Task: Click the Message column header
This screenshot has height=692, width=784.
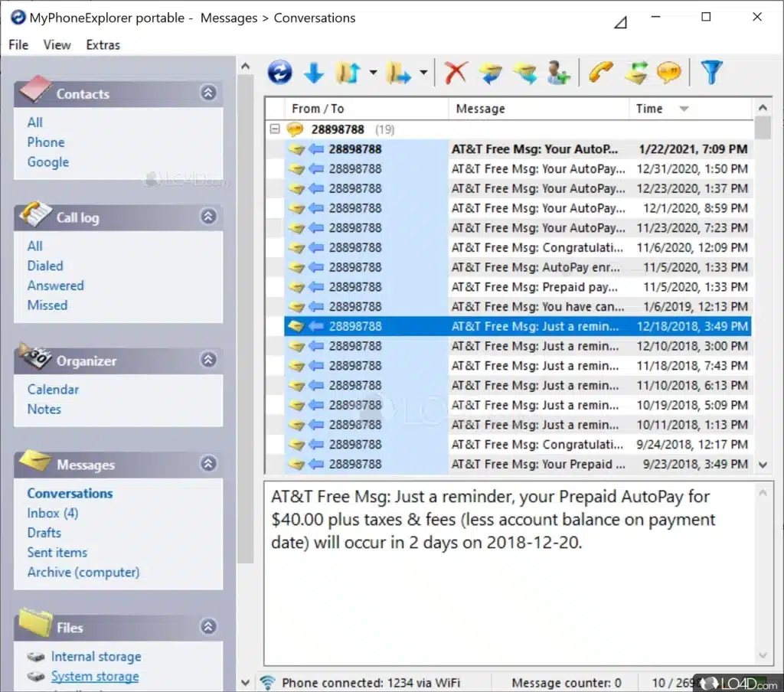Action: (538, 109)
